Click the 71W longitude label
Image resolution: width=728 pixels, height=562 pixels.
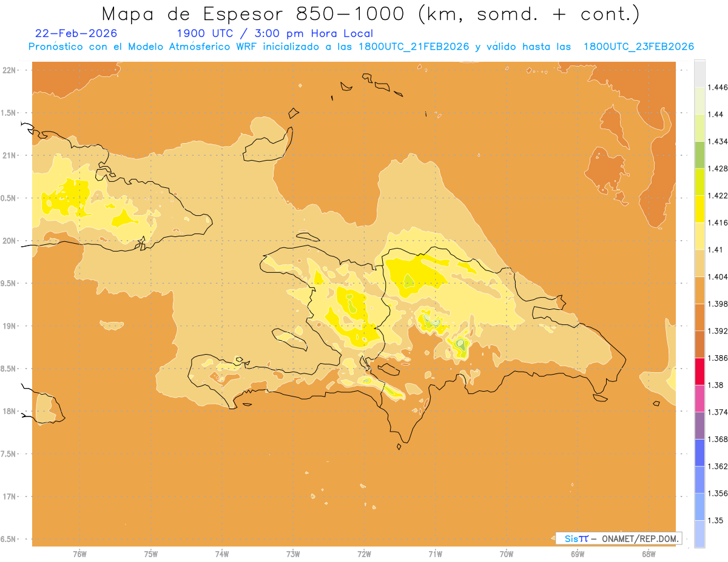(435, 554)
